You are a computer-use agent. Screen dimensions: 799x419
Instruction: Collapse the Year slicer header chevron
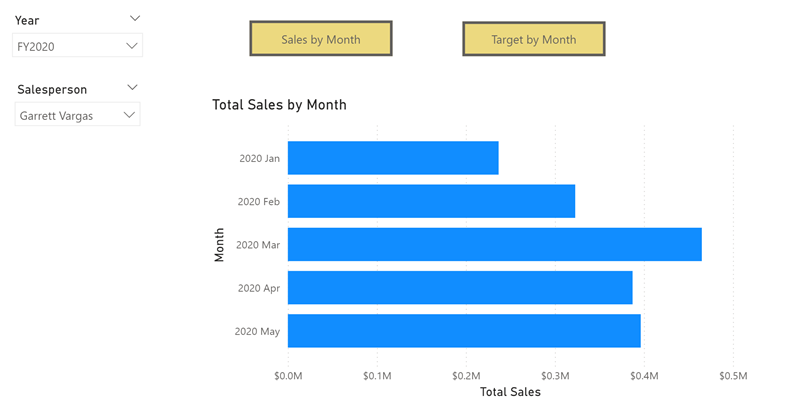[135, 18]
